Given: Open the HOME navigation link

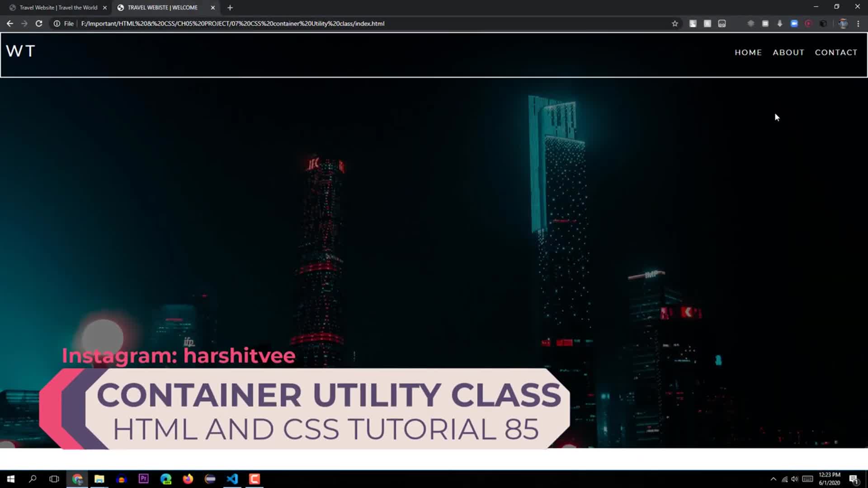Looking at the screenshot, I should pos(748,52).
